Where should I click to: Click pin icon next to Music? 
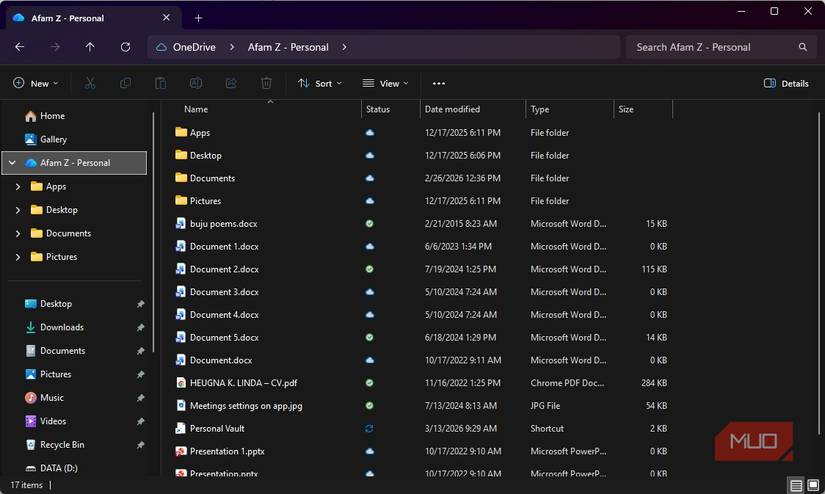coord(140,398)
